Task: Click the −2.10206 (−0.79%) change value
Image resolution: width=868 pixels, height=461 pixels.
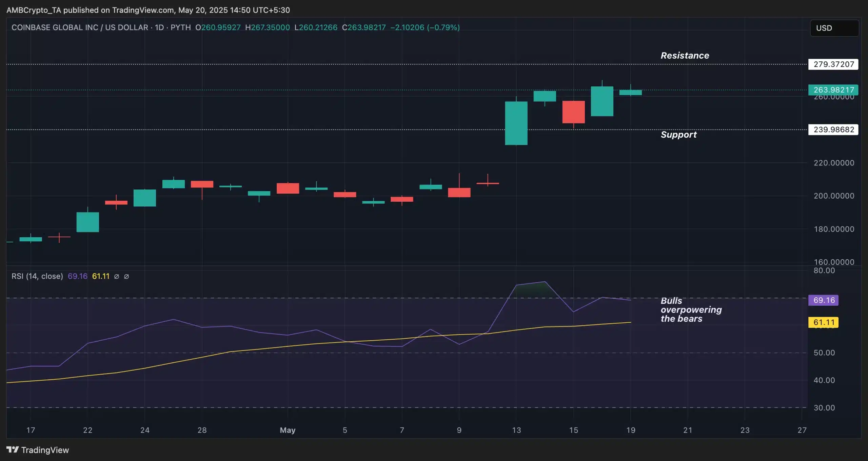Action: click(x=425, y=27)
